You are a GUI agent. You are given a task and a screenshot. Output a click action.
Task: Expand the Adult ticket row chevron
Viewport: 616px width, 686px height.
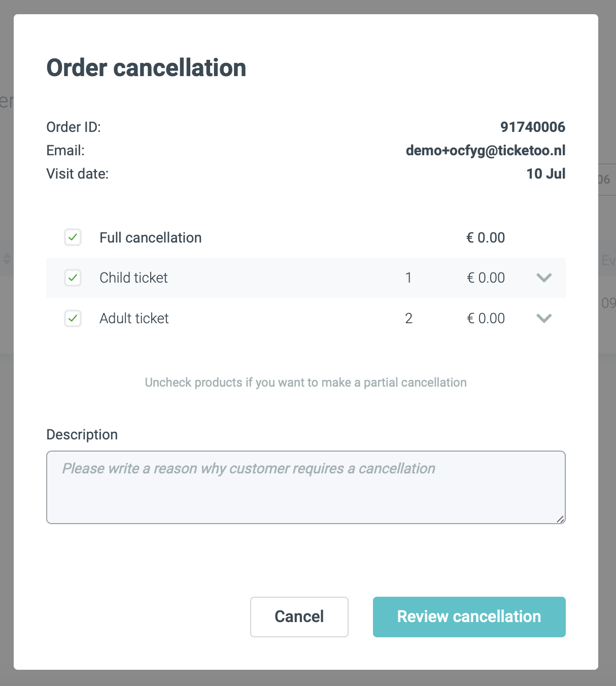coord(544,318)
